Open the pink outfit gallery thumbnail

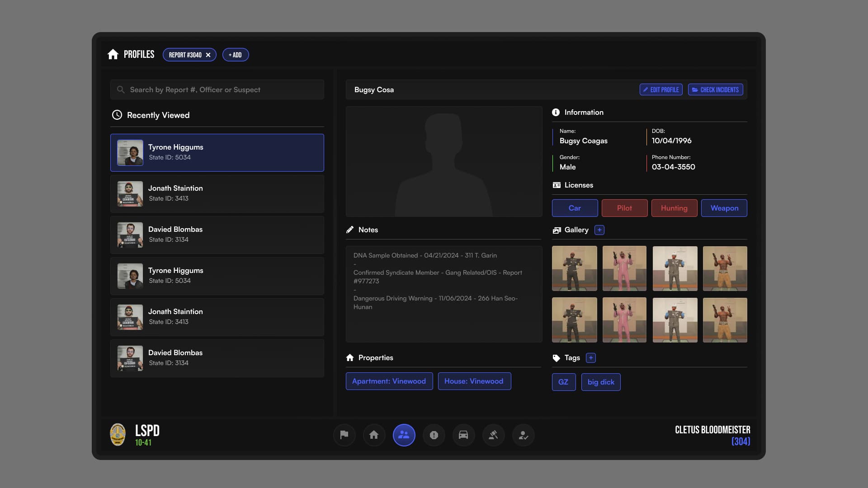pyautogui.click(x=624, y=268)
